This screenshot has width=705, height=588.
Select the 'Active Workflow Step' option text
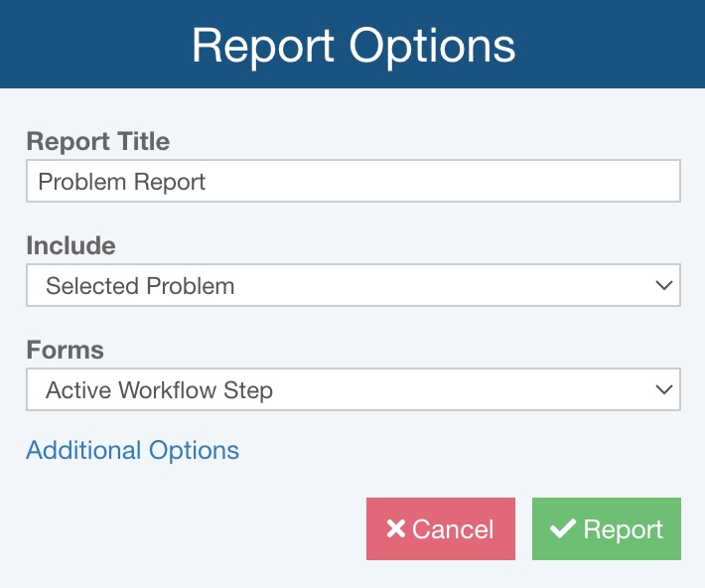point(159,390)
